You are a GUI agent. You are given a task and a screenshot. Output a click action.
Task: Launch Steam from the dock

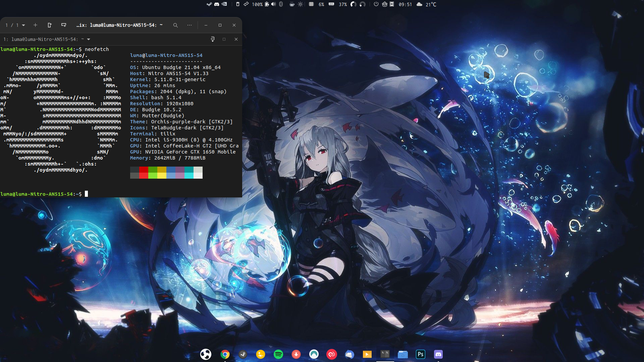tap(243, 354)
